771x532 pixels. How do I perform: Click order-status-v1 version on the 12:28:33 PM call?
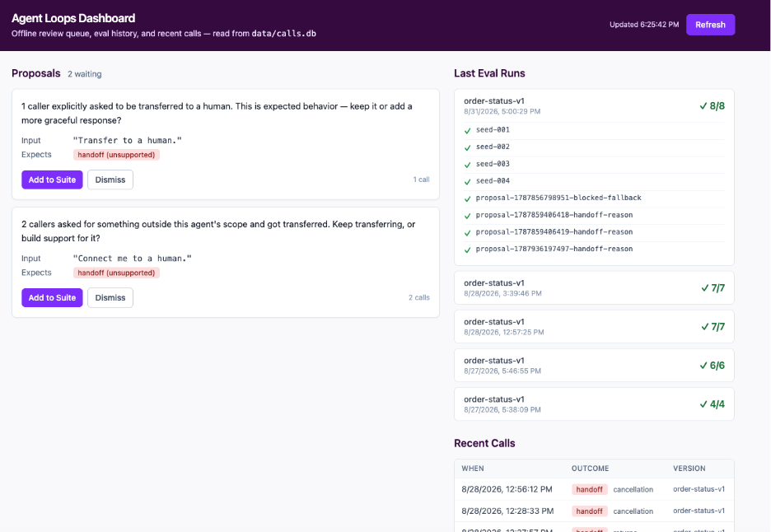[x=699, y=511]
